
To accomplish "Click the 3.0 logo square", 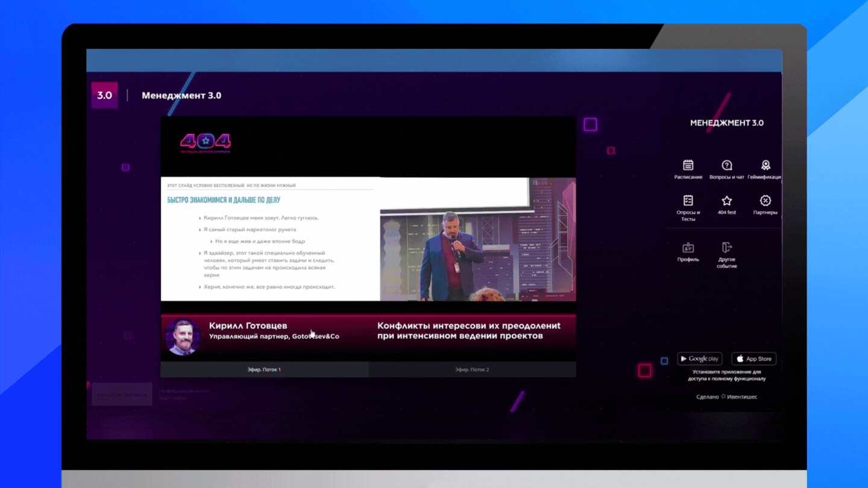I will coord(104,95).
